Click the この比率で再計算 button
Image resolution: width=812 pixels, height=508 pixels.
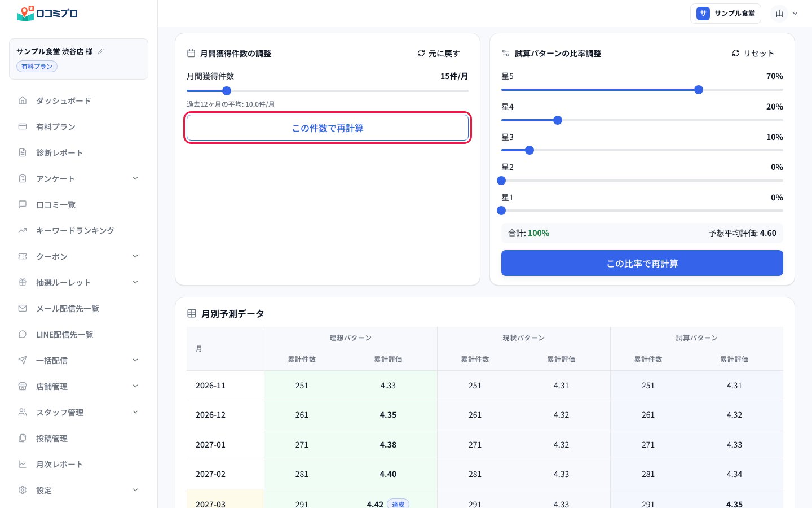coord(642,263)
